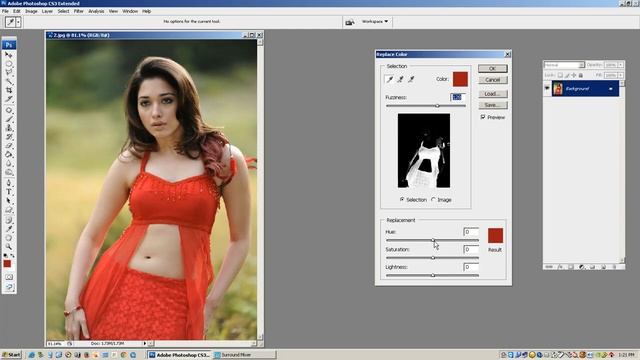Click the Fuzziness slider handle
Image resolution: width=640 pixels, height=360 pixels.
(437, 106)
